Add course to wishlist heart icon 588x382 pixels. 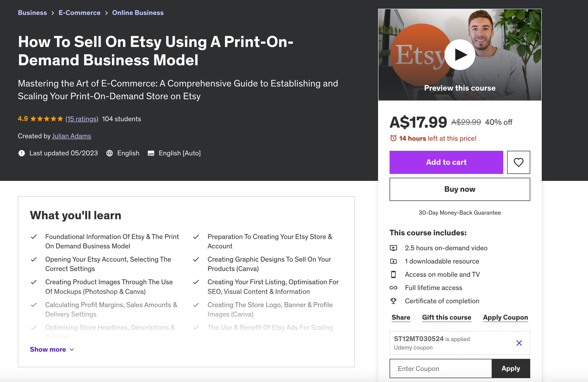tap(518, 162)
